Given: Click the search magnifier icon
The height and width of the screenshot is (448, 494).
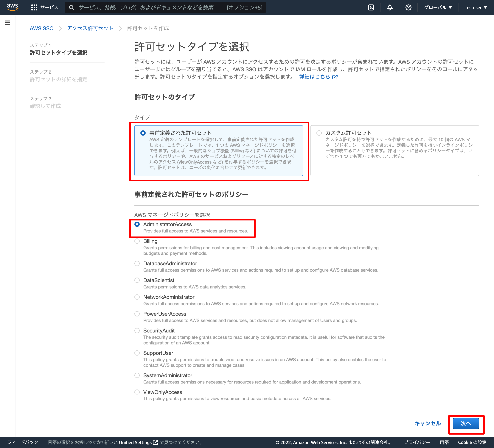Looking at the screenshot, I should (72, 8).
